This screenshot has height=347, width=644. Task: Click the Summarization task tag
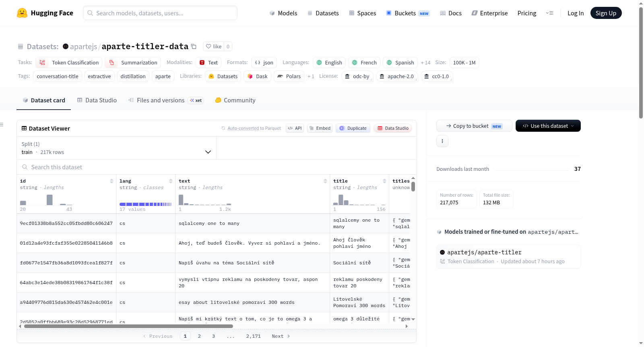tap(133, 62)
